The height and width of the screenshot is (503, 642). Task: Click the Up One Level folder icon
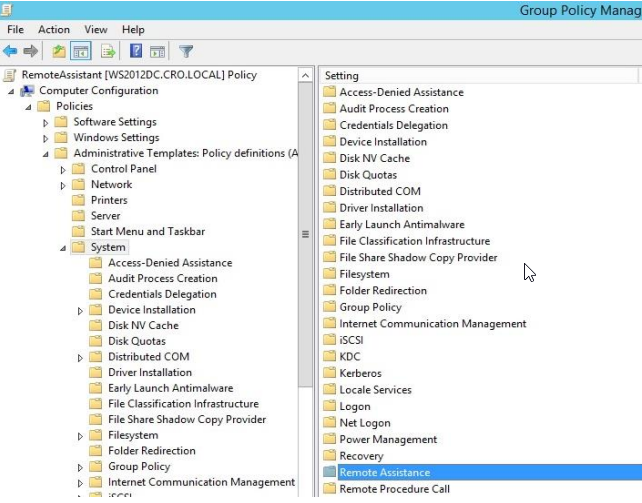click(x=59, y=51)
